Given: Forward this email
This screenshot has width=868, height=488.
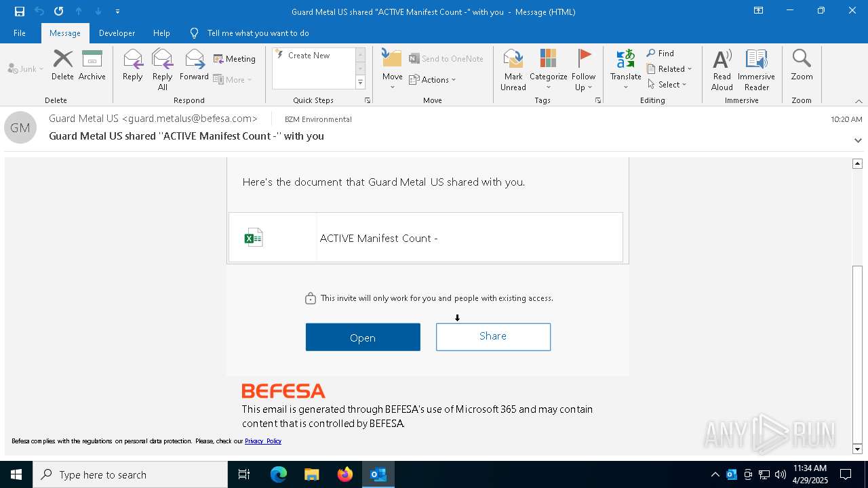Looking at the screenshot, I should [x=194, y=65].
